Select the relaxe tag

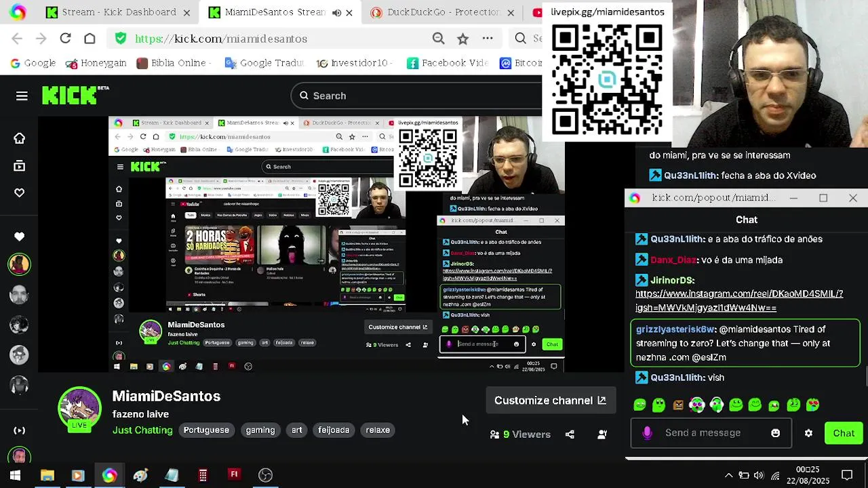pyautogui.click(x=378, y=430)
